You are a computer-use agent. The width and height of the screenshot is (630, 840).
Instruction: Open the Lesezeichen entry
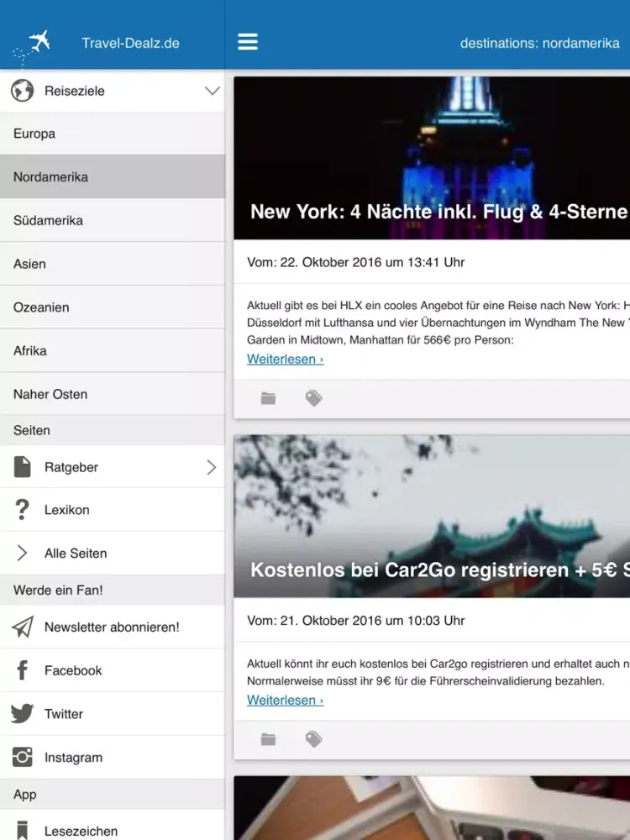click(x=113, y=825)
